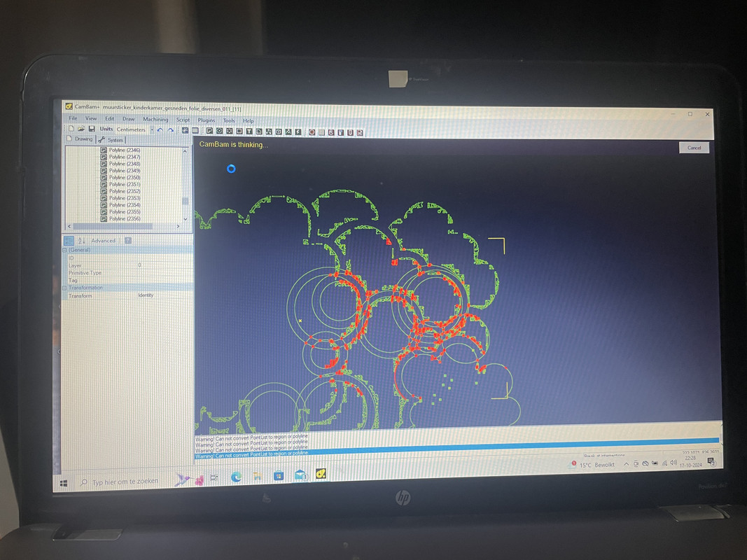
Task: Toggle the snap to grid toolbar icon
Action: [x=185, y=130]
